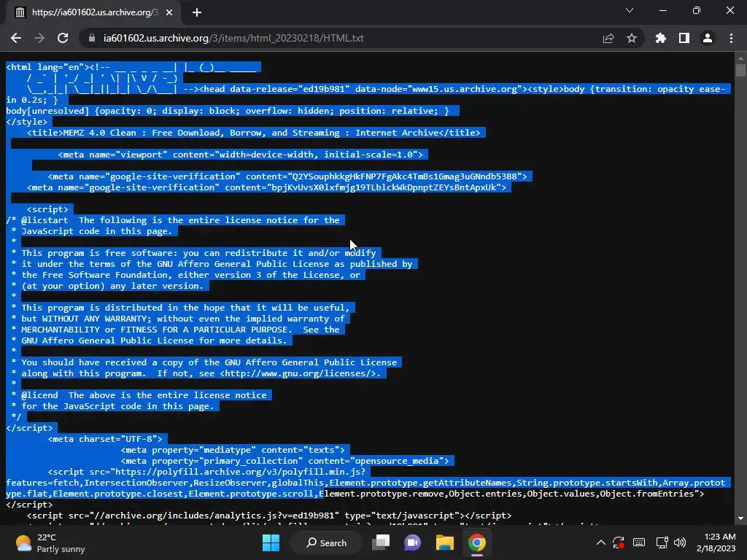Open taskbar Search box
Screen dimensions: 747x560
point(326,542)
